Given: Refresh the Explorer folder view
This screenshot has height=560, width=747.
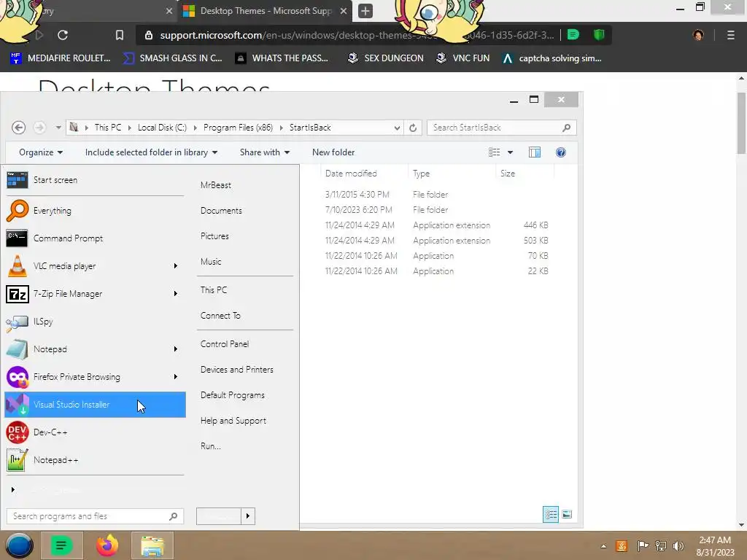Looking at the screenshot, I should click(413, 128).
